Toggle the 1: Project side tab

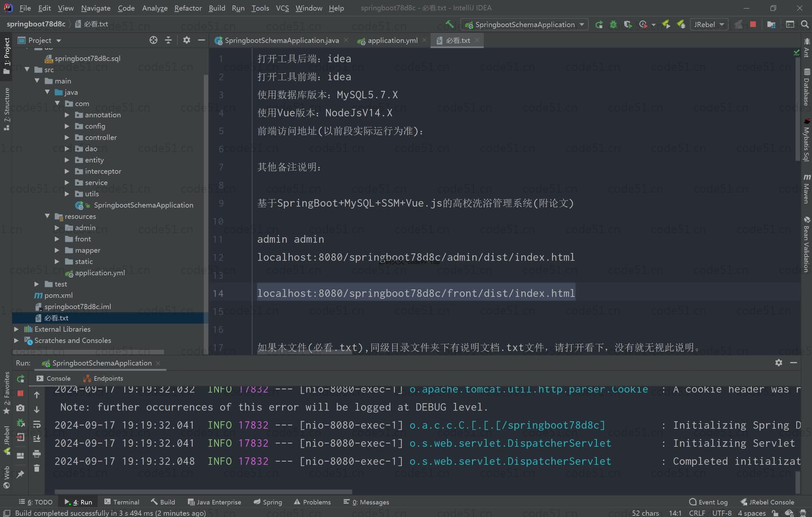coord(6,56)
